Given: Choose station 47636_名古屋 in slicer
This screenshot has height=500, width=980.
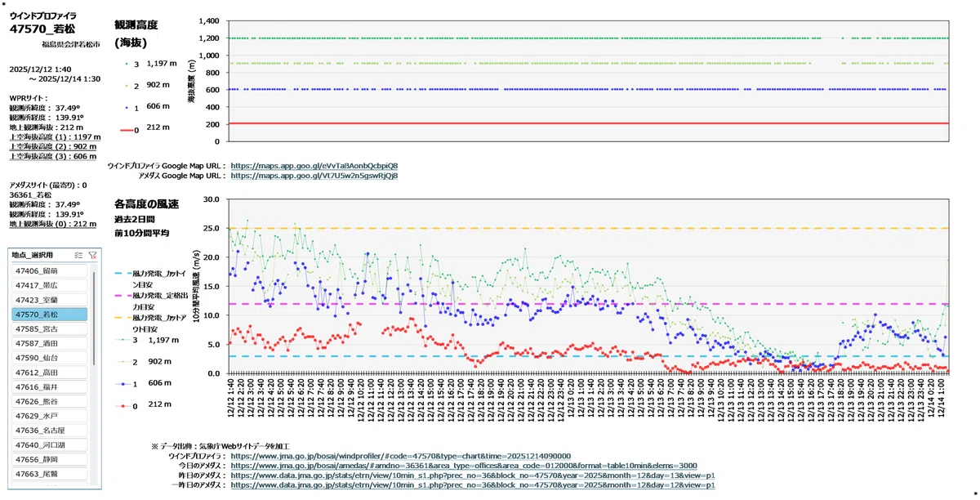Looking at the screenshot, I should click(x=50, y=431).
